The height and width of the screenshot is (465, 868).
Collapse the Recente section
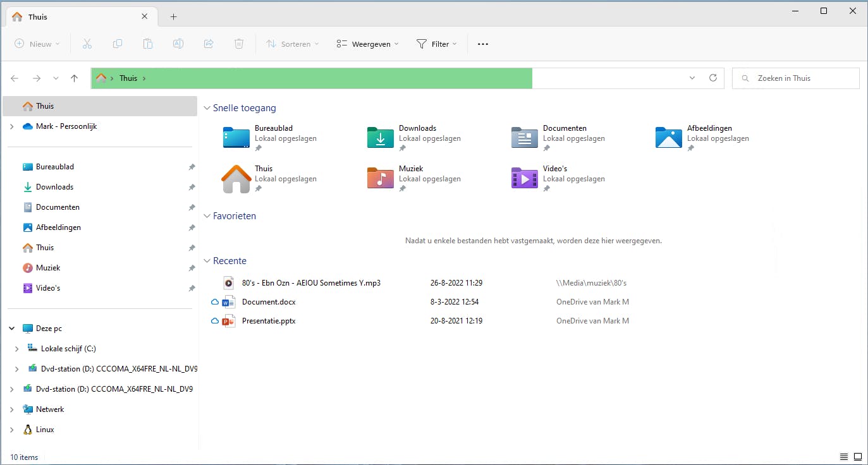(207, 261)
